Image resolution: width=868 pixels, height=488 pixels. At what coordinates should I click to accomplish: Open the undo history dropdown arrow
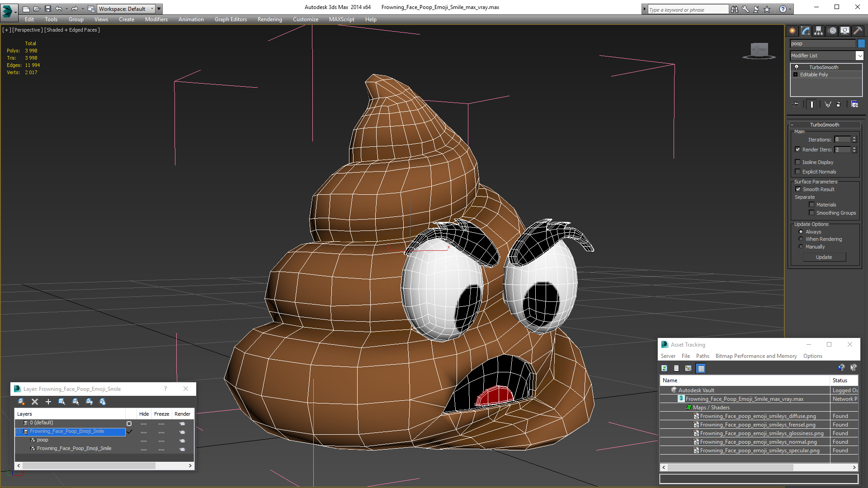[x=66, y=9]
